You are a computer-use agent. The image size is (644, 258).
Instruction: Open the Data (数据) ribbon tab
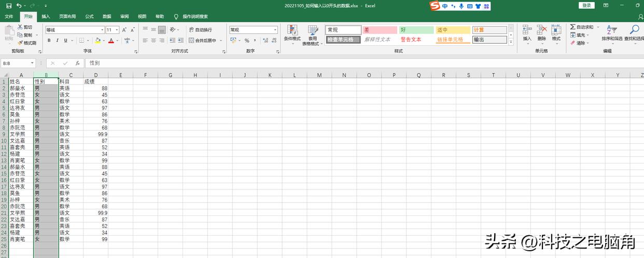tap(107, 17)
